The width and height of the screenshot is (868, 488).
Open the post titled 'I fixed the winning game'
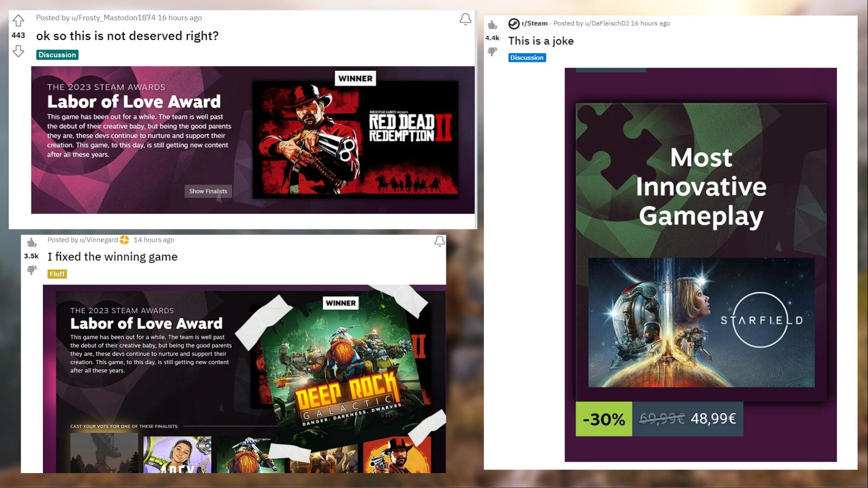click(113, 256)
